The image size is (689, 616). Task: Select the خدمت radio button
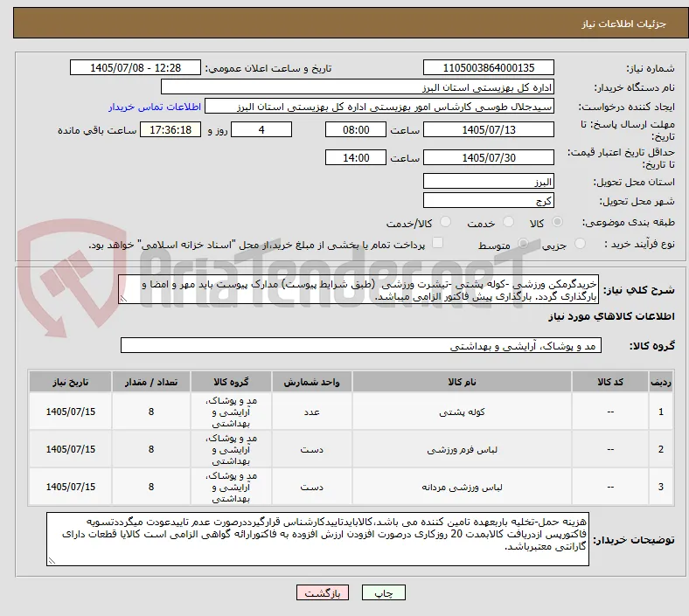pyautogui.click(x=508, y=222)
